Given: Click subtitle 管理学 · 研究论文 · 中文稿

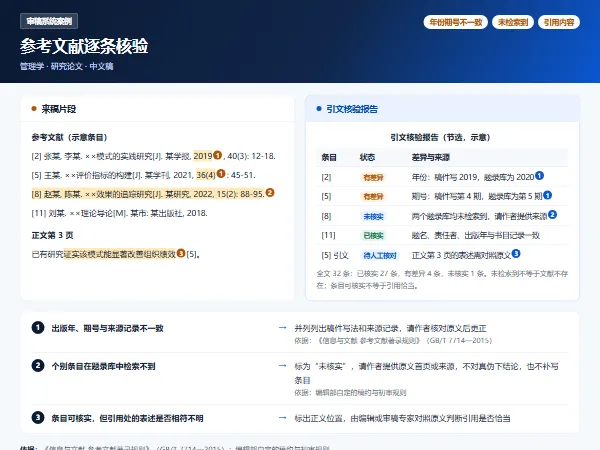Looking at the screenshot, I should click(x=67, y=66).
